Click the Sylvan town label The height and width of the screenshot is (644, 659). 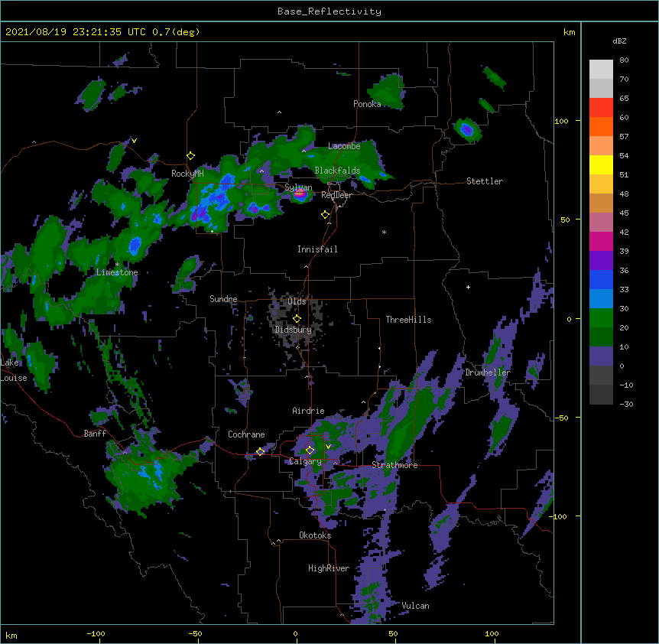coord(298,187)
